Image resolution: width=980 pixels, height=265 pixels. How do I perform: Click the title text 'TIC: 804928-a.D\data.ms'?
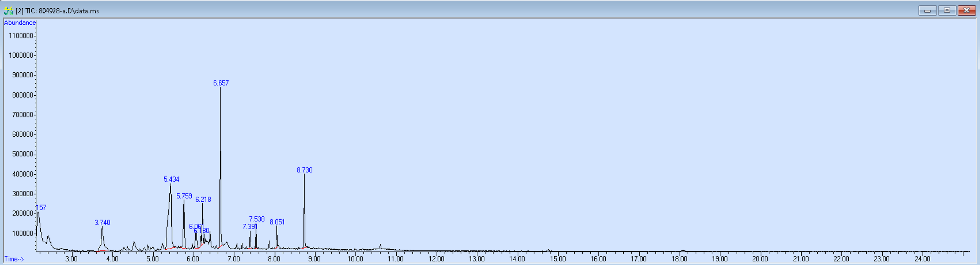(x=62, y=11)
